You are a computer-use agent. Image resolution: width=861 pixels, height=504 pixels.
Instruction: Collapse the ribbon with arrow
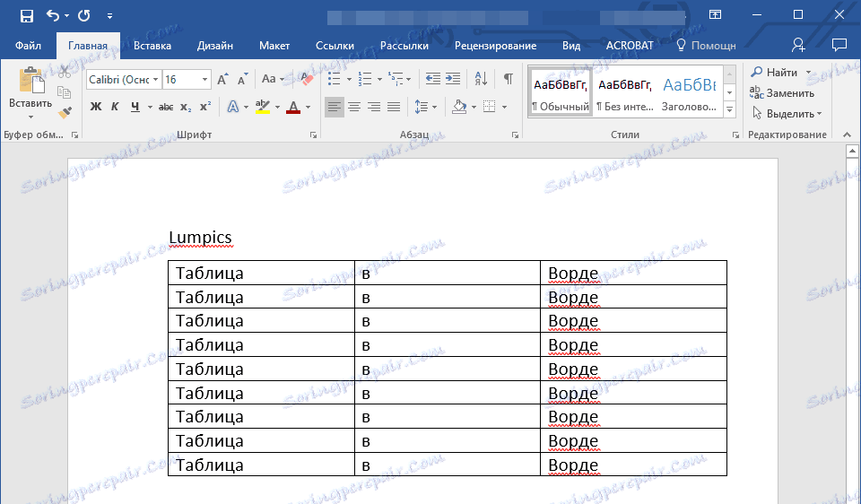point(847,135)
